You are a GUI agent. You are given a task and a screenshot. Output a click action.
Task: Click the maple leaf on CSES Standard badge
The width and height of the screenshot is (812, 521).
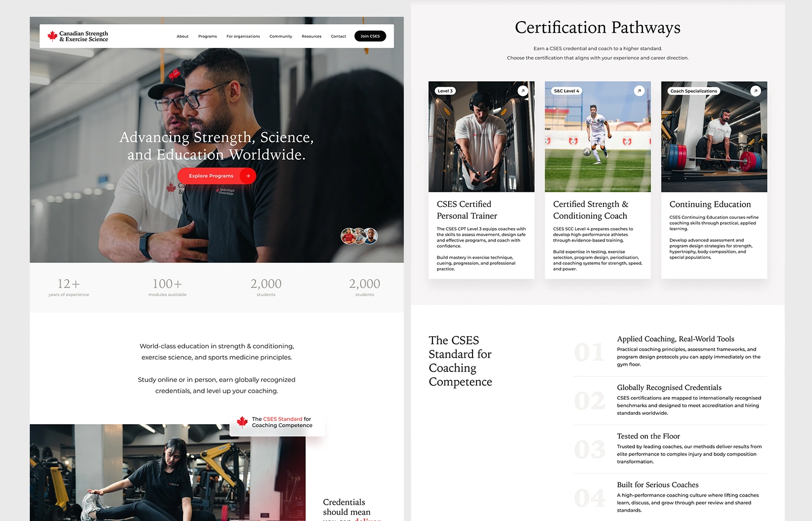point(242,422)
